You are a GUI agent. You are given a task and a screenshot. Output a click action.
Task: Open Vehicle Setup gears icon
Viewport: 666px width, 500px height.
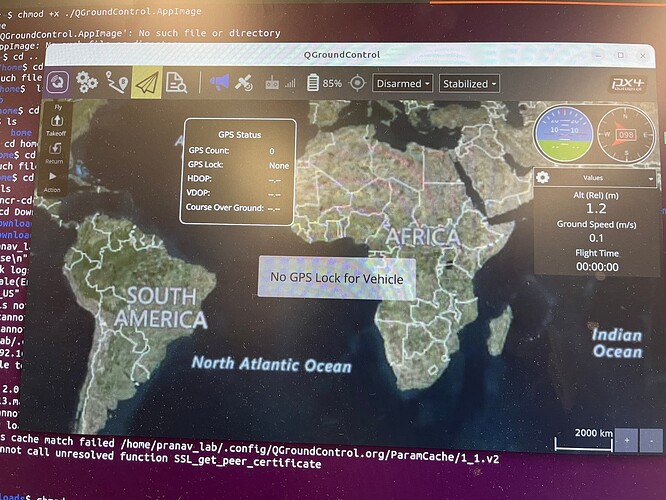[87, 82]
